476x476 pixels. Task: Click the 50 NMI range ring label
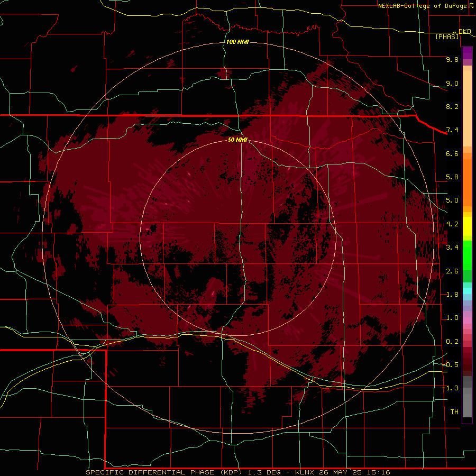coord(237,140)
